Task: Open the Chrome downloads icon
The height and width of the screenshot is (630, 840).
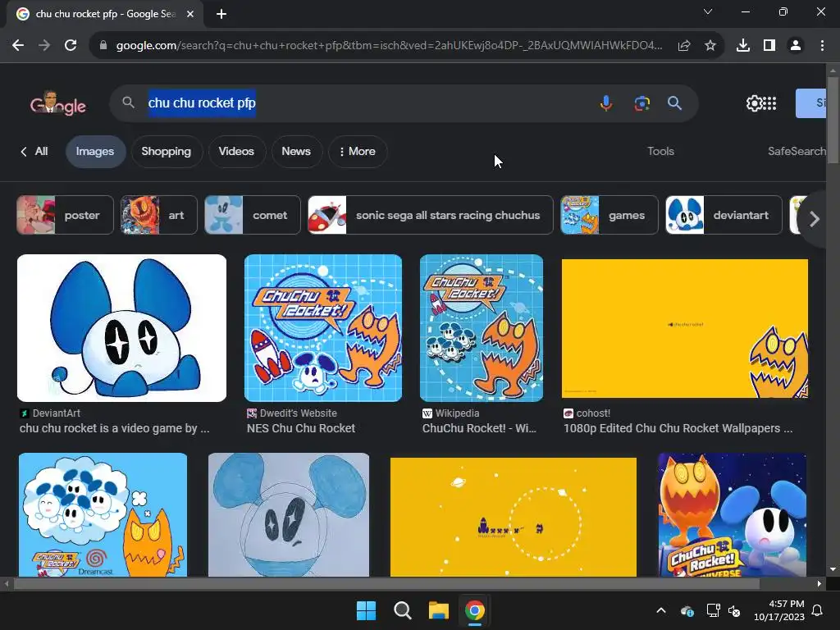Action: pyautogui.click(x=742, y=46)
